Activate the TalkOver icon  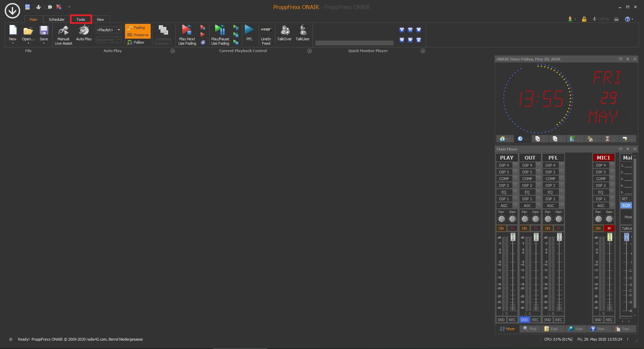pos(285,31)
